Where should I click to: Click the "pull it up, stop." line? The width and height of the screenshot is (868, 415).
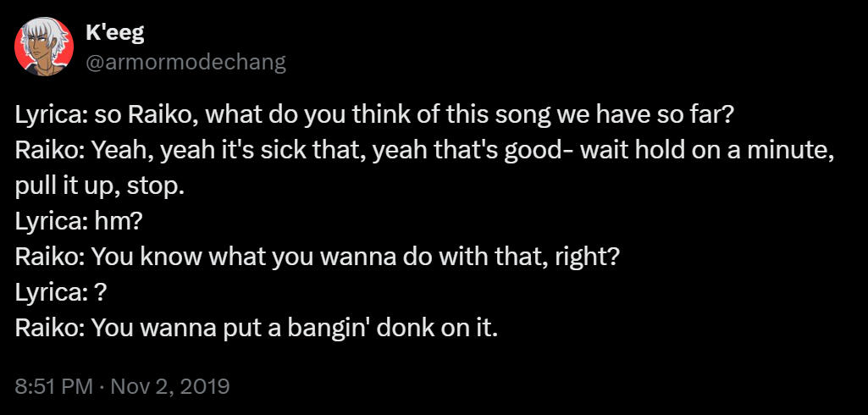click(99, 185)
